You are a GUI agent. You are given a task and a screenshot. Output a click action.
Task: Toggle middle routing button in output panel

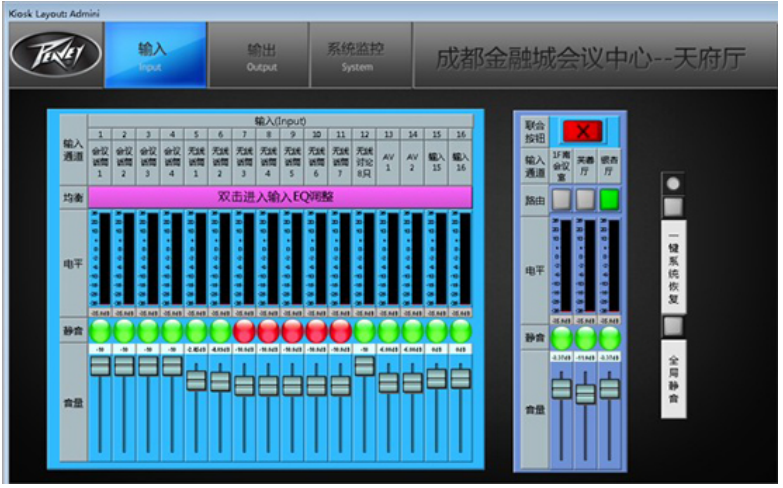(x=585, y=199)
